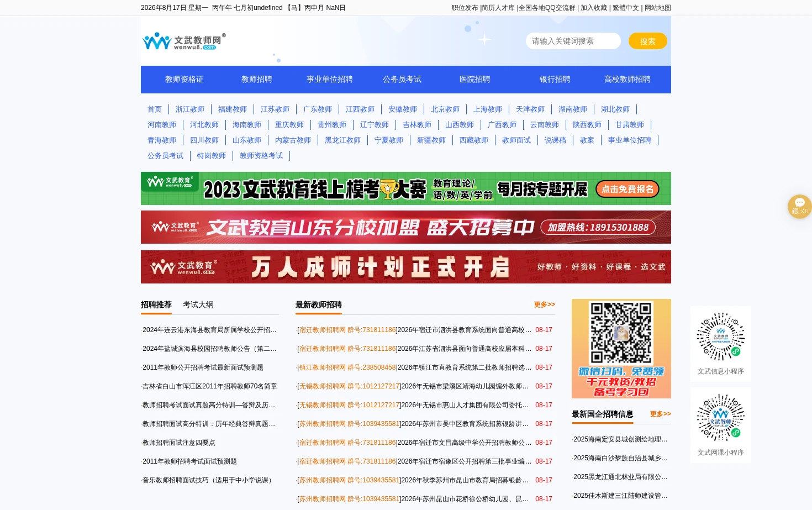The width and height of the screenshot is (812, 510).
Task: Open 2026年苏州市吴中区教育系统 post
Action: [465, 424]
